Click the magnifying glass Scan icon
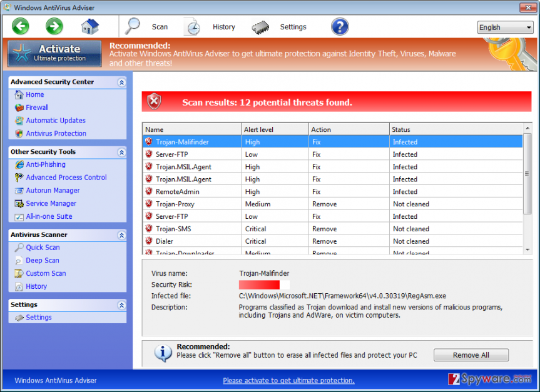Viewport: 540px width, 392px height. click(132, 26)
